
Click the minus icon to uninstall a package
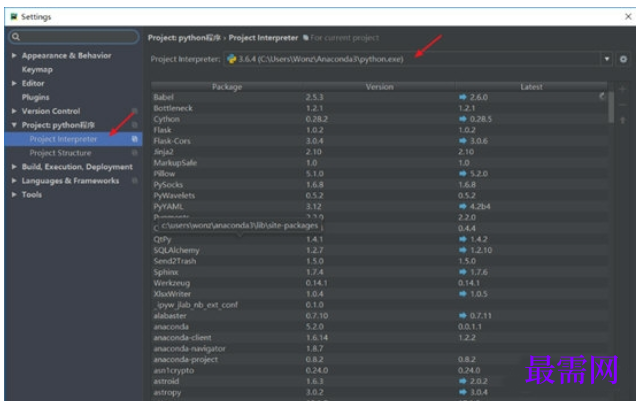[x=623, y=104]
